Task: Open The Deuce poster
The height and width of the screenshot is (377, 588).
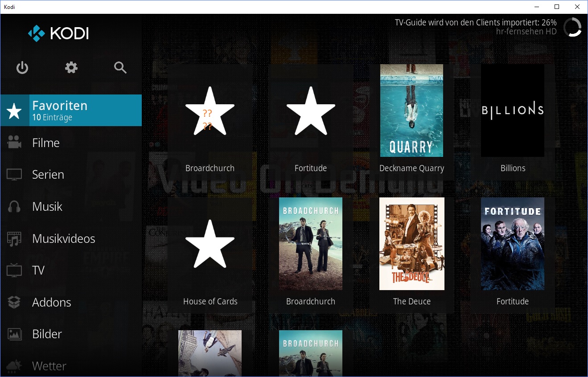Action: 411,244
